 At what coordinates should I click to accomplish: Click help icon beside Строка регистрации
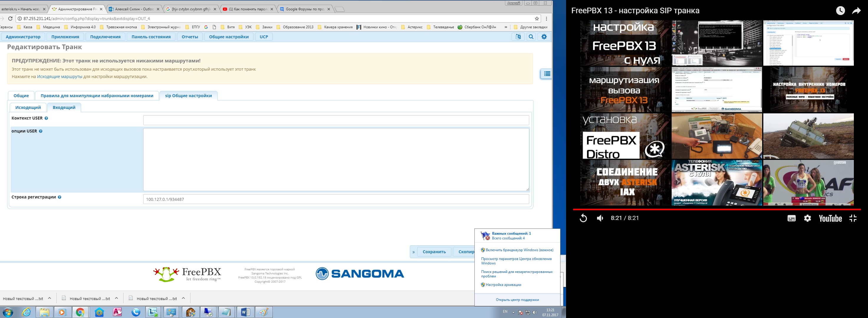[x=59, y=197]
